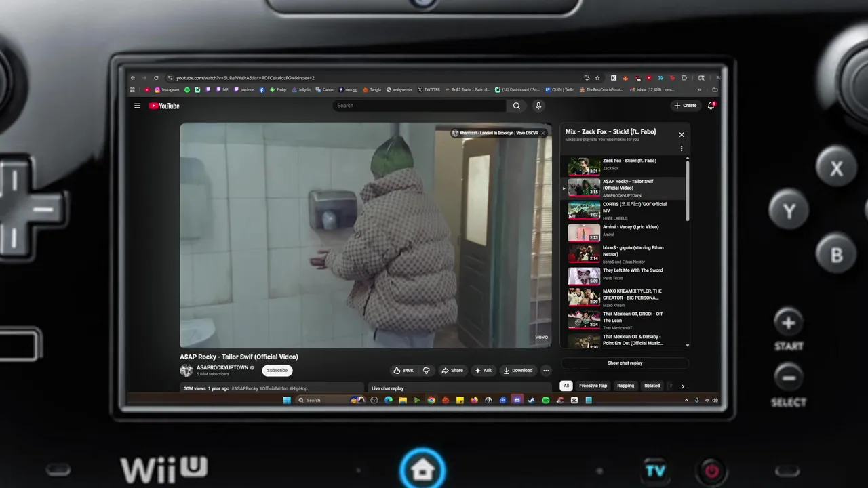This screenshot has width=868, height=488.
Task: Expand the hidden bookmarks overflow chevron
Action: 699,89
